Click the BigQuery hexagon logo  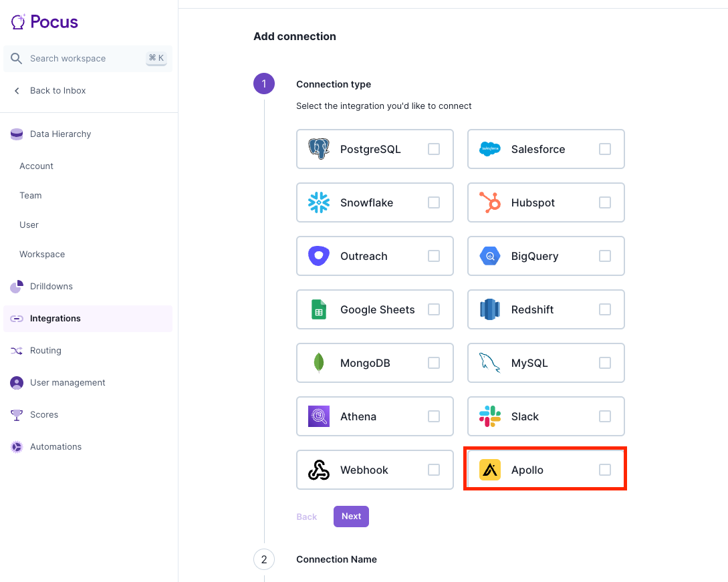coord(490,256)
